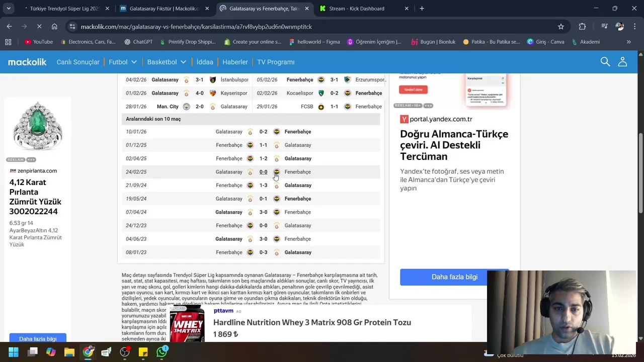Click İstanbulspor club logo in 04/02/26 row

(x=213, y=80)
